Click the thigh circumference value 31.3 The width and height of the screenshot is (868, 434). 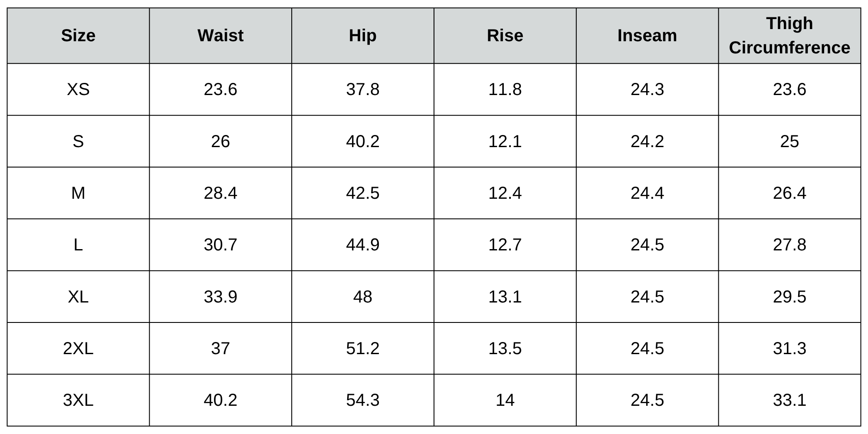pyautogui.click(x=789, y=349)
